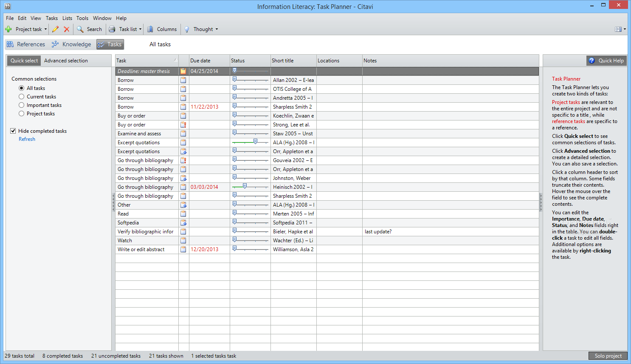Click the Citavi app icon in title bar
This screenshot has width=631, height=364.
click(7, 6)
